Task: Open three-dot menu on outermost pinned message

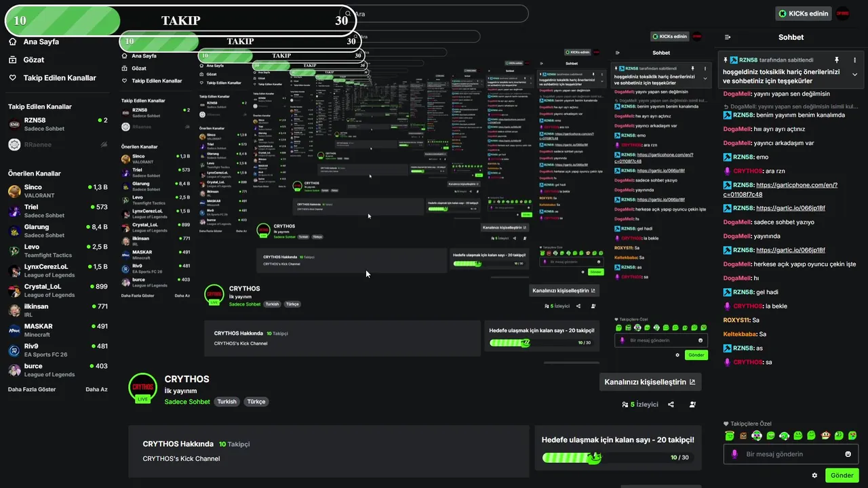Action: pos(854,60)
